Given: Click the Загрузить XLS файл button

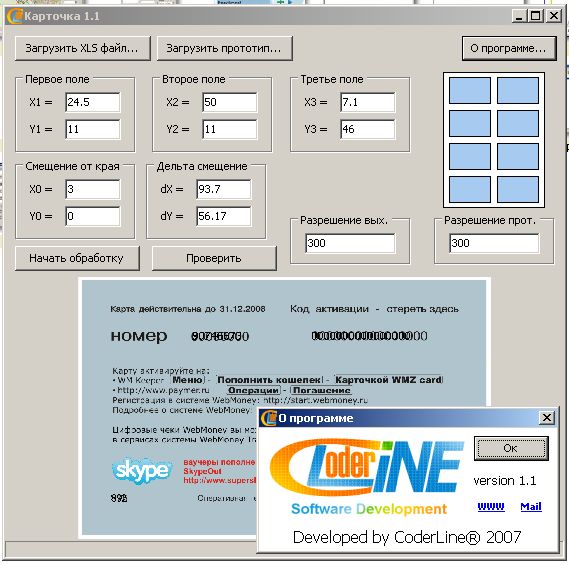Looking at the screenshot, I should point(83,48).
